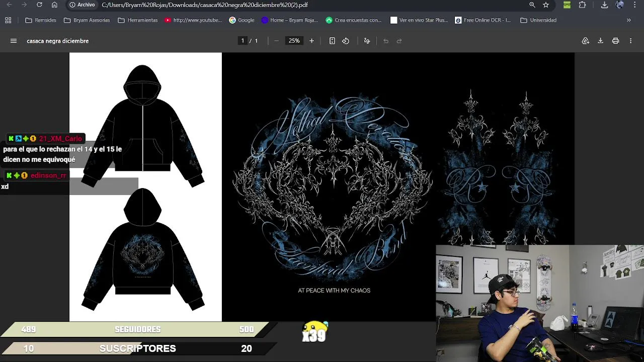
Task: Click the browser forward arrow
Action: pyautogui.click(x=24, y=5)
